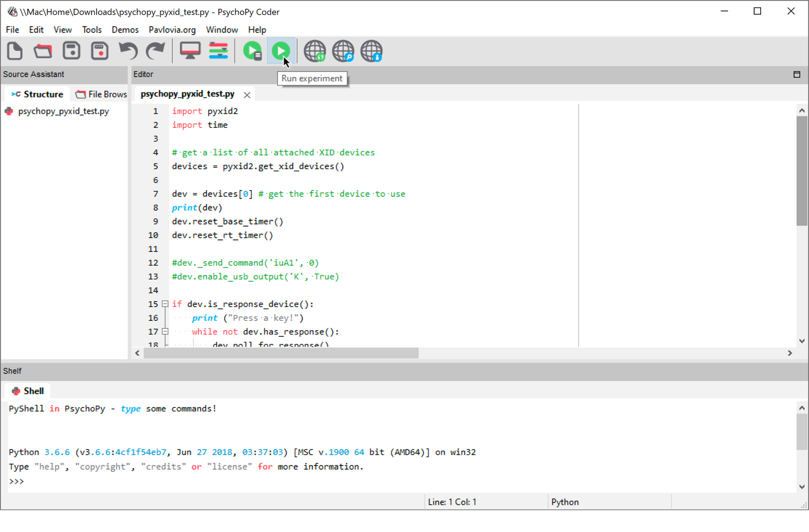Viewport: 809px width, 532px height.
Task: Collapse the code fold at line 15
Action: click(x=165, y=304)
